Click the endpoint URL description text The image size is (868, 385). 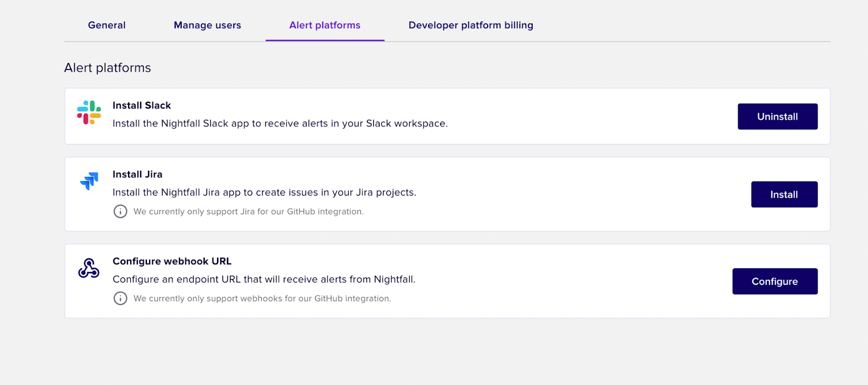(x=264, y=279)
